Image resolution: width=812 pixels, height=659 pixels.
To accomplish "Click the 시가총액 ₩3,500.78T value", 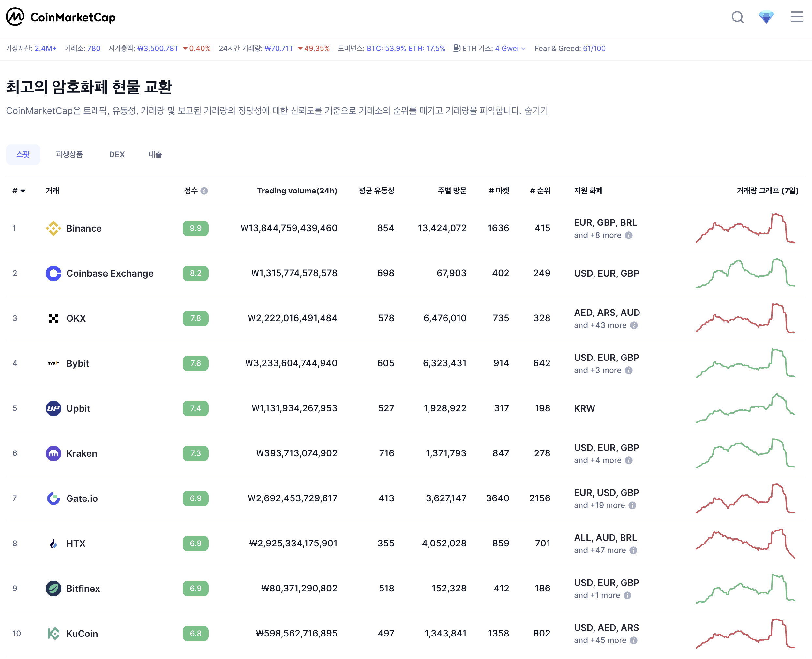I will click(x=158, y=48).
